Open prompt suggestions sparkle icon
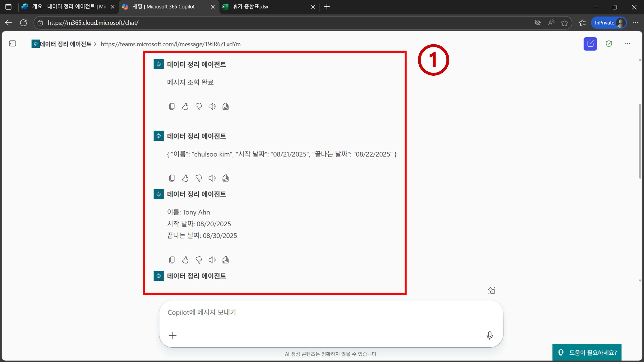The width and height of the screenshot is (644, 362). tap(492, 291)
